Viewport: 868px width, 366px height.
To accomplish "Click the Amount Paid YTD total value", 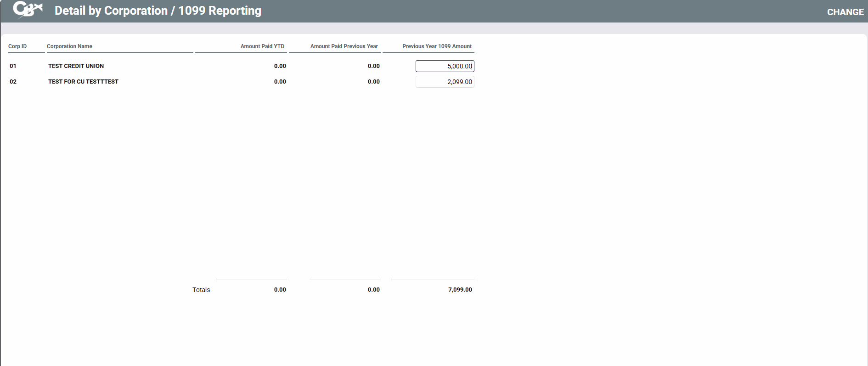I will [280, 290].
